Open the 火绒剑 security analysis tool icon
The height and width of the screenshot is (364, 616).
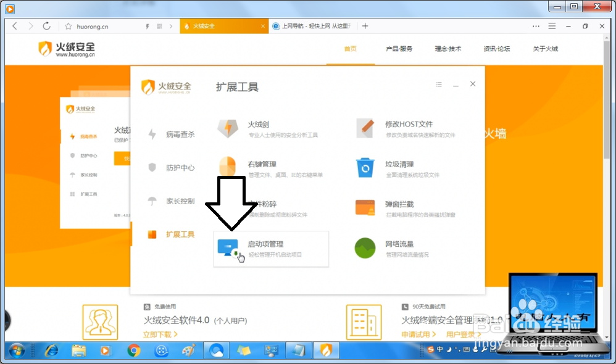[x=228, y=128]
